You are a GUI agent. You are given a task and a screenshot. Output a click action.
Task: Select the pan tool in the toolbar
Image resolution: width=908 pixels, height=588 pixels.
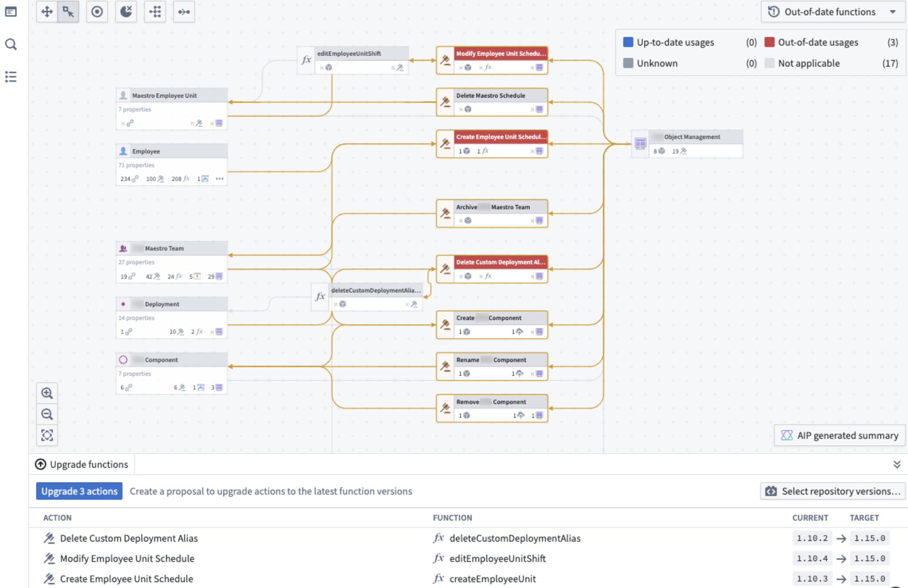tap(46, 12)
